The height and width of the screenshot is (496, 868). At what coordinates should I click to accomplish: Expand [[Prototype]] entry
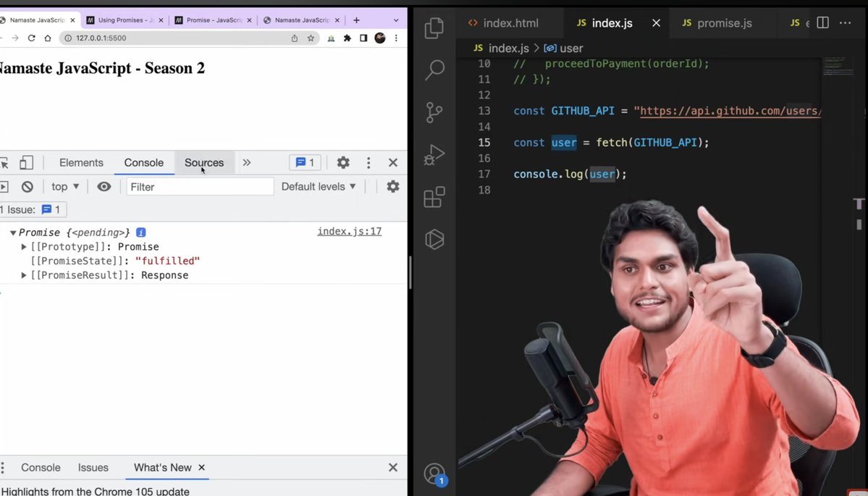coord(24,247)
